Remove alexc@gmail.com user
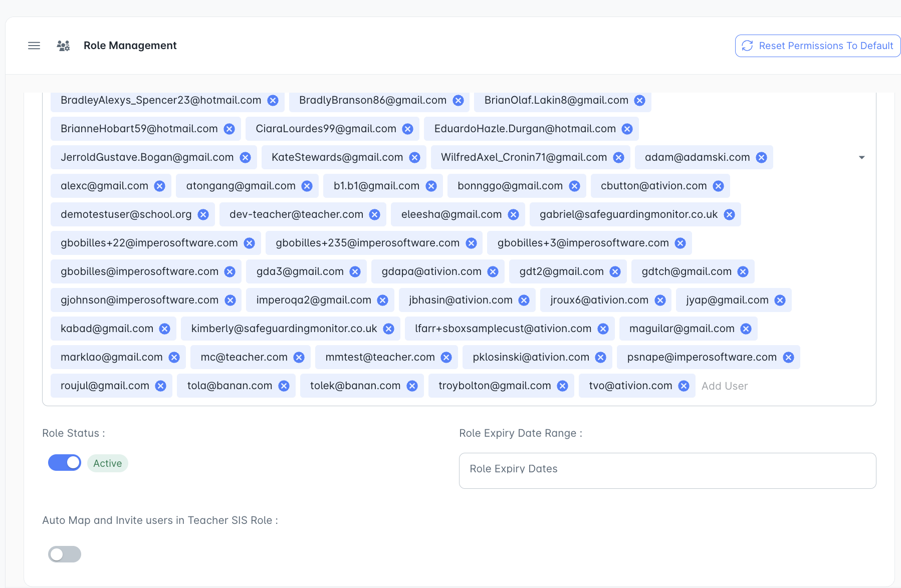This screenshot has width=901, height=588. 160,186
